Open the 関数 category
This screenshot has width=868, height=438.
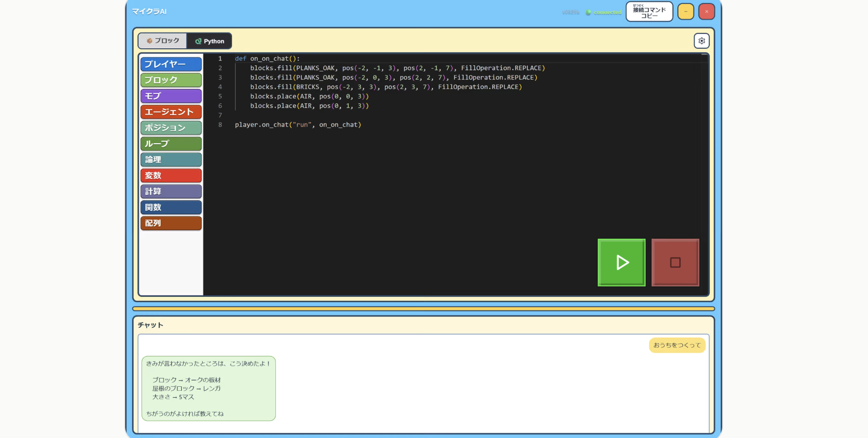point(171,207)
